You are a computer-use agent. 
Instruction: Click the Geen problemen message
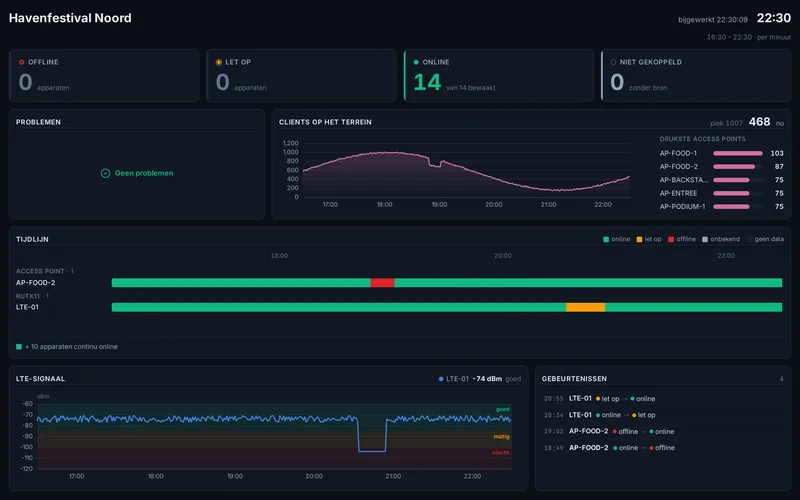[144, 173]
